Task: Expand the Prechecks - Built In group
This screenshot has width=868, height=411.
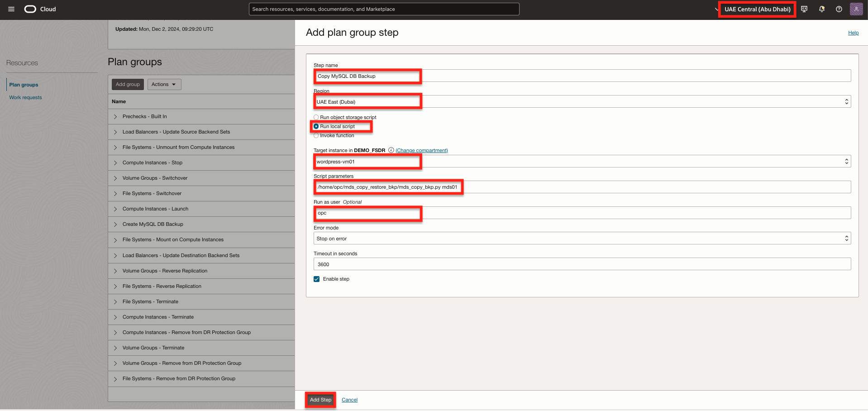Action: [x=115, y=117]
